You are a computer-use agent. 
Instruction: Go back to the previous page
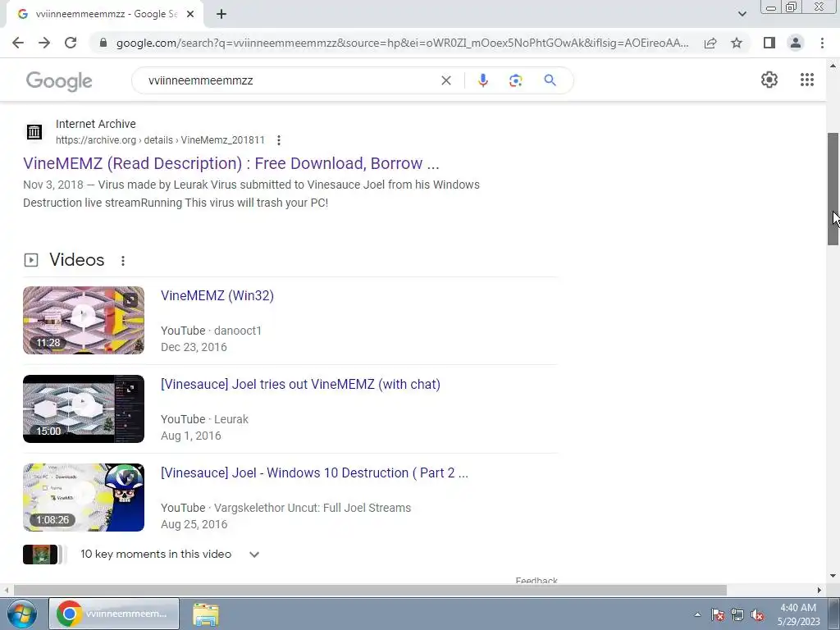click(x=18, y=43)
